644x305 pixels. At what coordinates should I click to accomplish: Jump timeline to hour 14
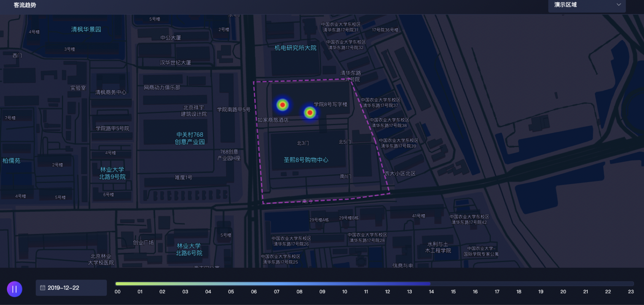coord(431,292)
